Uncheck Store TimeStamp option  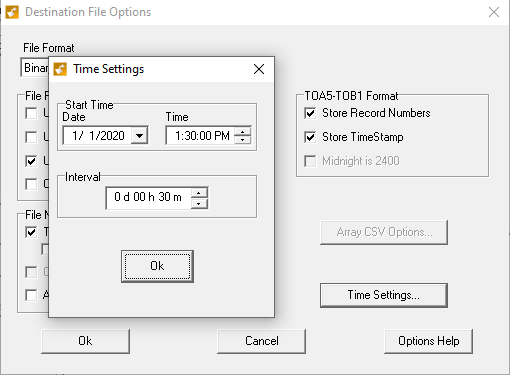(x=310, y=137)
